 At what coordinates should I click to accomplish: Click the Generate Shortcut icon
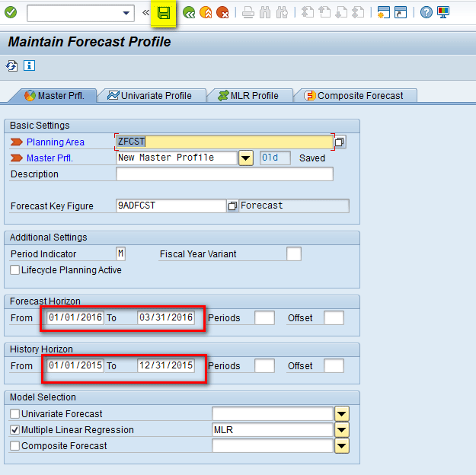(401, 13)
